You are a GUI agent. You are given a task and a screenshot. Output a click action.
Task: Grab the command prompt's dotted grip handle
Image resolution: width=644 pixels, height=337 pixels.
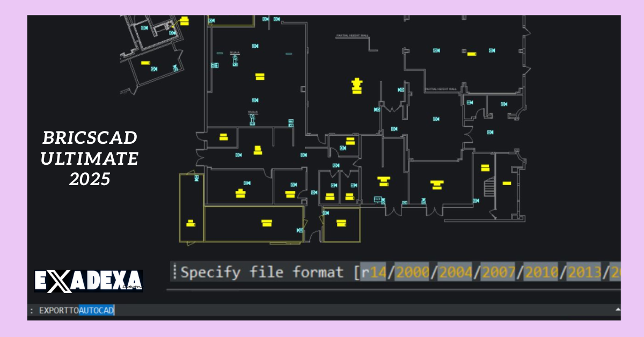(174, 273)
